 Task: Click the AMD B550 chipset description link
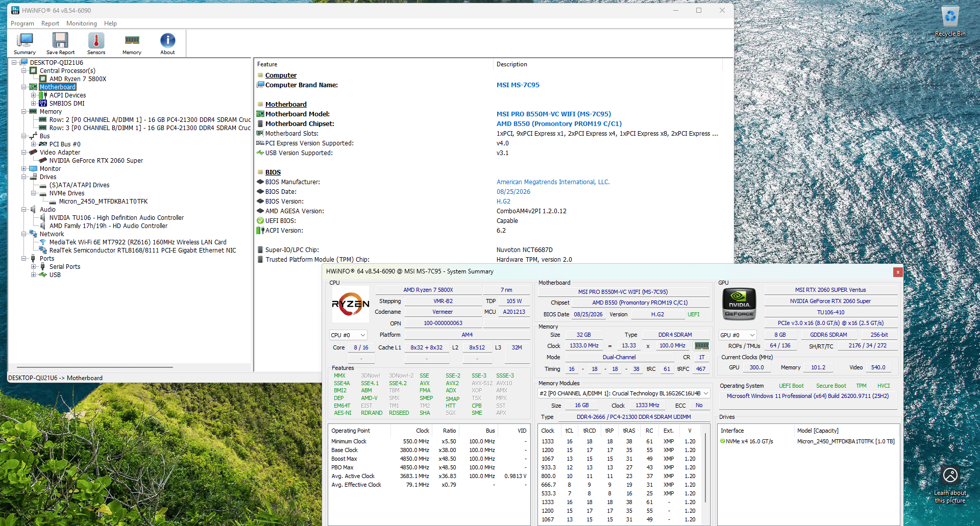click(x=559, y=124)
